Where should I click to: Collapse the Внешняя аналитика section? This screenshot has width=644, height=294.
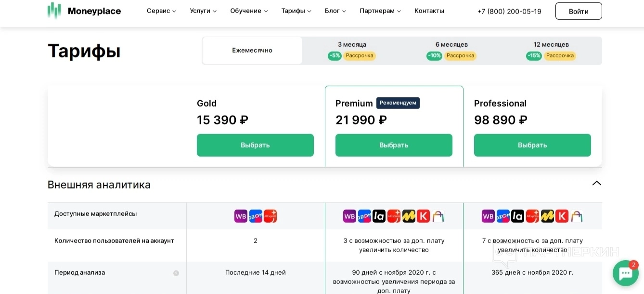click(x=597, y=184)
